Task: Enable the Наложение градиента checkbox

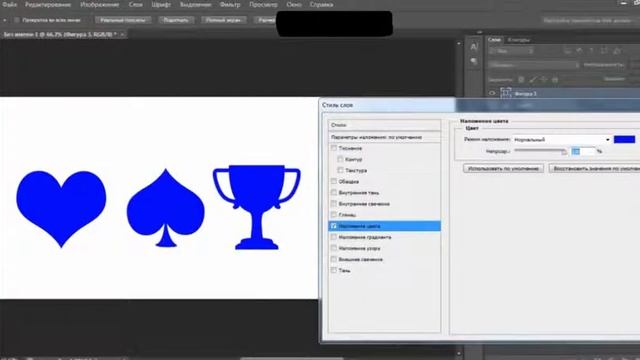Action: [x=334, y=237]
